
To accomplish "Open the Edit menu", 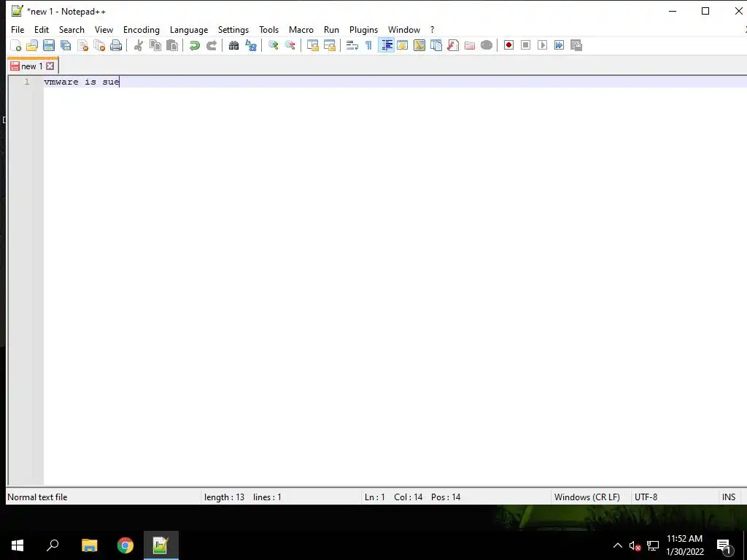I will click(42, 29).
